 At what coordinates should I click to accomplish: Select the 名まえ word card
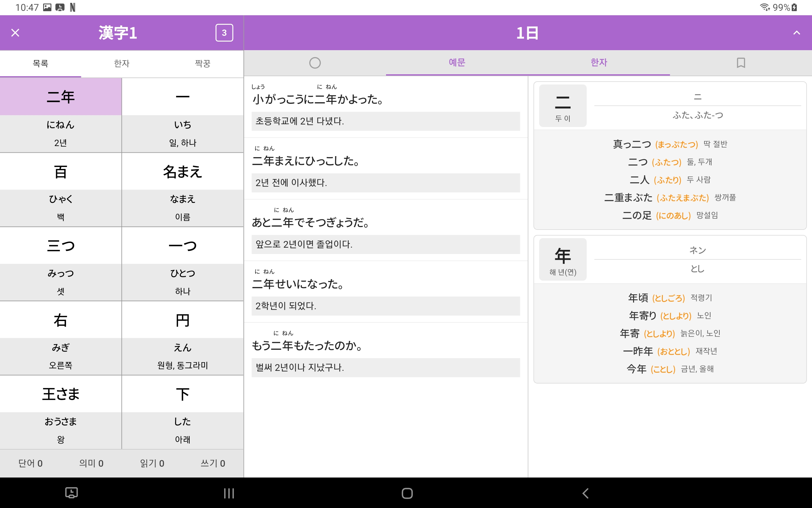point(183,190)
